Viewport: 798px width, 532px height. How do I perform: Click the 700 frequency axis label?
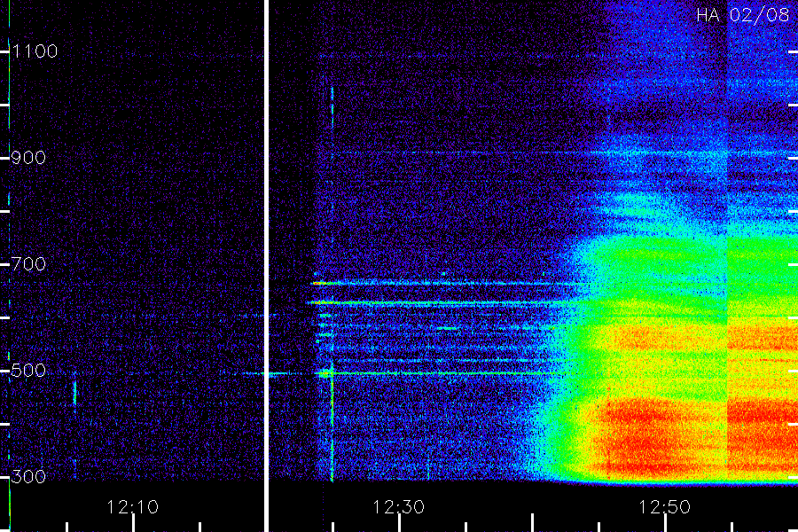pos(28,263)
